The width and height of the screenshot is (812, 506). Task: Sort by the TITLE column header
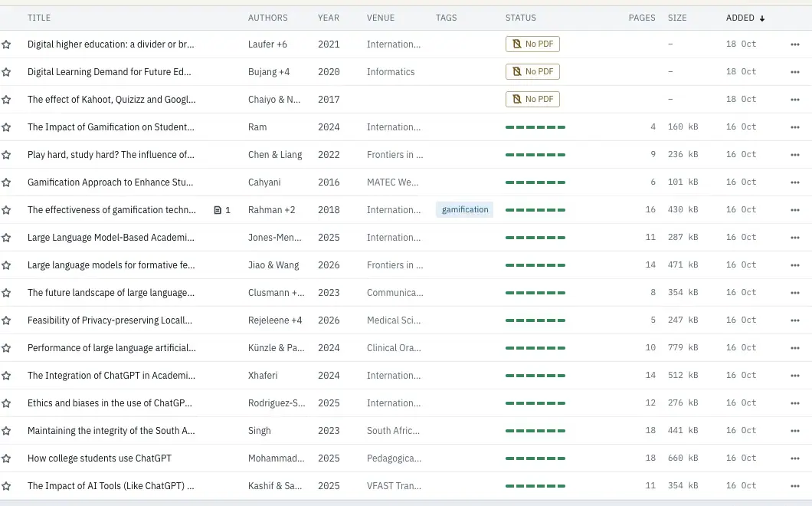point(39,18)
